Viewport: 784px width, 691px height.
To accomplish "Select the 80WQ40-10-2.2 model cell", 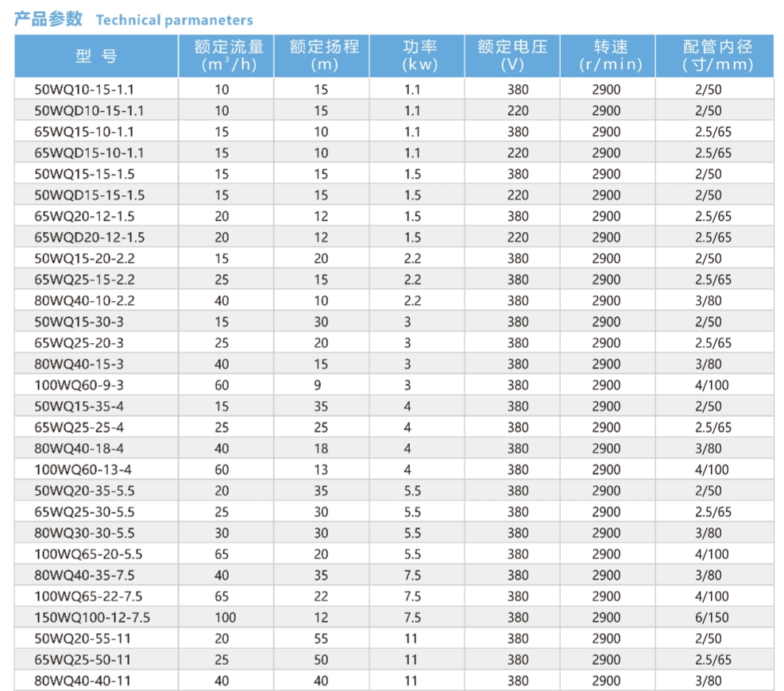I will click(x=85, y=300).
